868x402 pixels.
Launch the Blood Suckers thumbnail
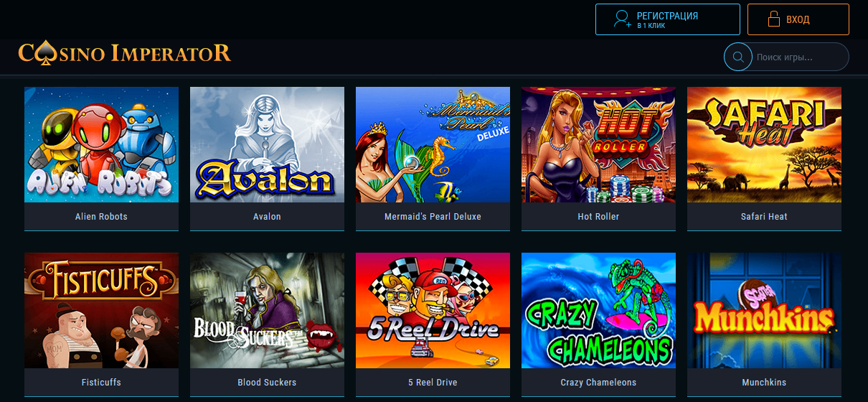[x=267, y=310]
